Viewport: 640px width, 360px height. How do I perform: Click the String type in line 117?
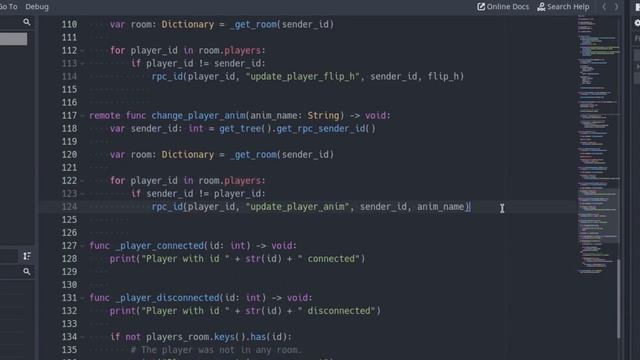[323, 116]
